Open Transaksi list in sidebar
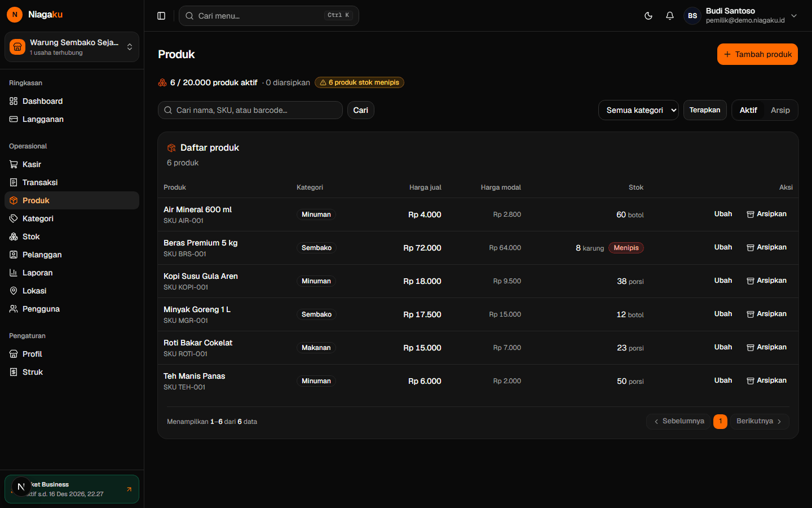Image resolution: width=812 pixels, height=508 pixels. (72, 182)
